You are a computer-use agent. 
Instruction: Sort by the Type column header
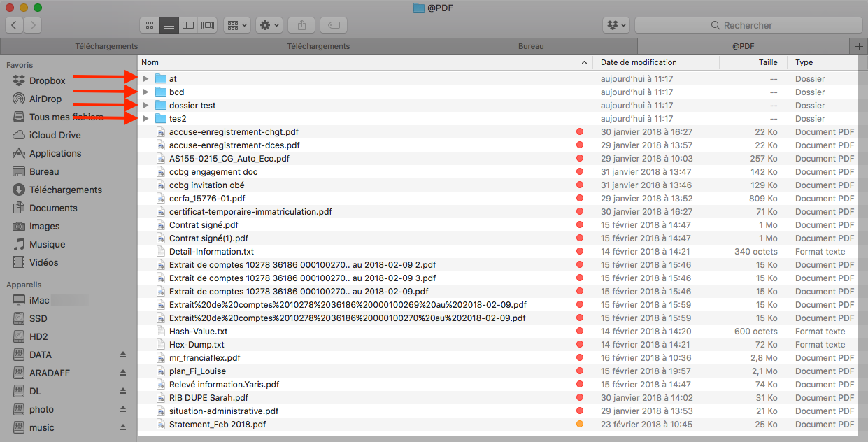[x=823, y=62]
